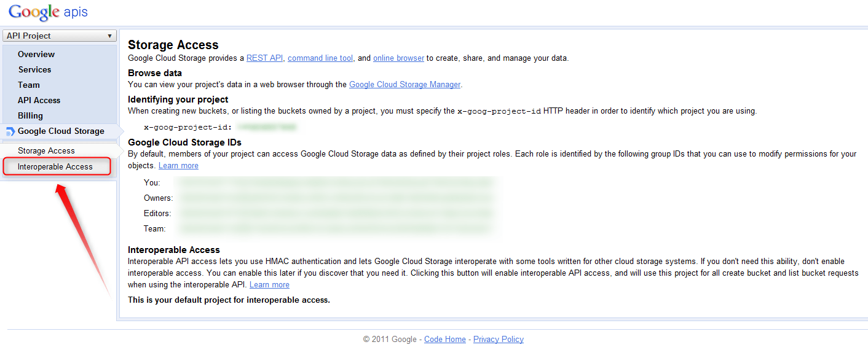Click Learn more under Cloud Storage IDs
The image size is (868, 350).
tap(178, 166)
